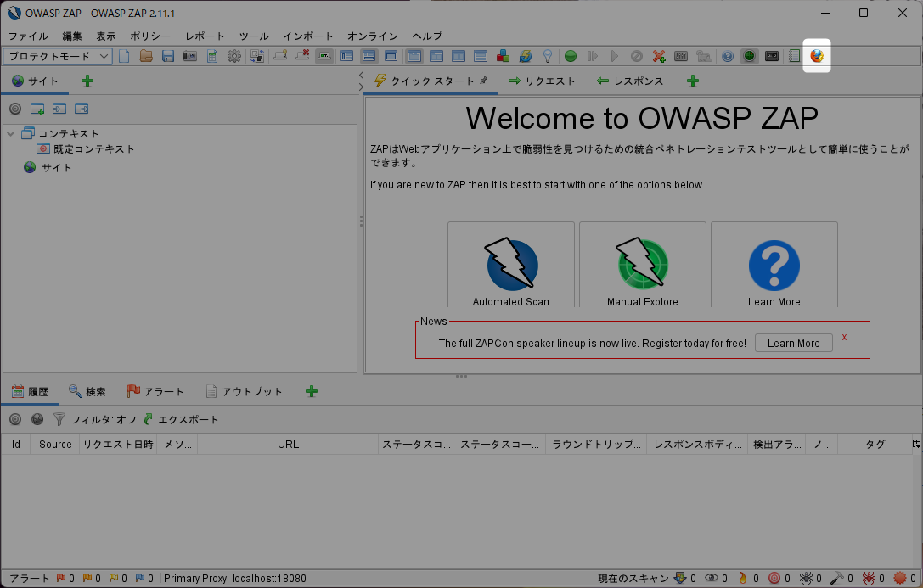923x588 pixels.
Task: Toggle request-response tabs layout icon
Action: [x=414, y=56]
